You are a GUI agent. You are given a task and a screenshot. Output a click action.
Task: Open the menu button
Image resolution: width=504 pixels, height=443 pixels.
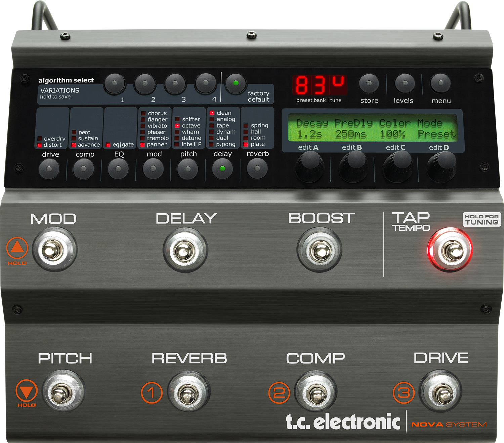coord(440,83)
